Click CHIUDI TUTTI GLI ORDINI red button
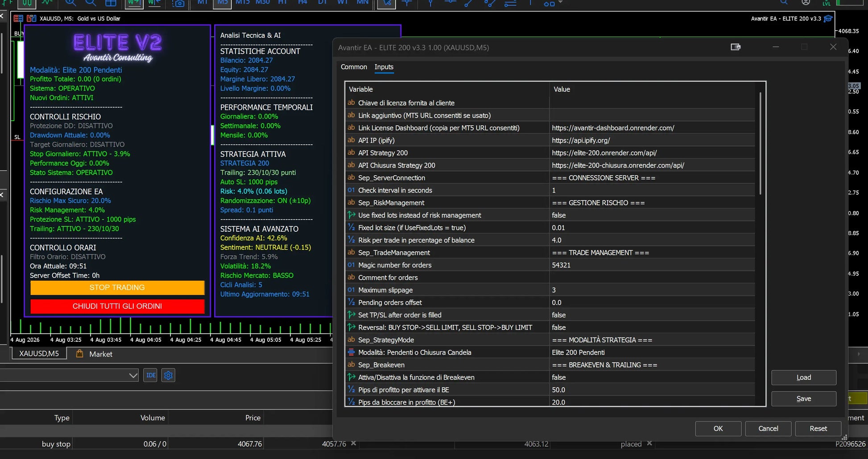Screen dimensions: 868x459 (x=117, y=306)
